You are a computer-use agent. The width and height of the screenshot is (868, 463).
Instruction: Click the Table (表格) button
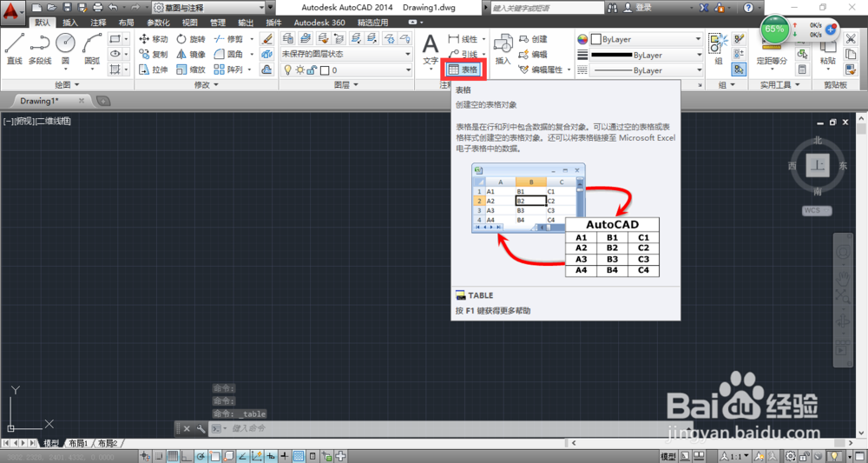(464, 69)
